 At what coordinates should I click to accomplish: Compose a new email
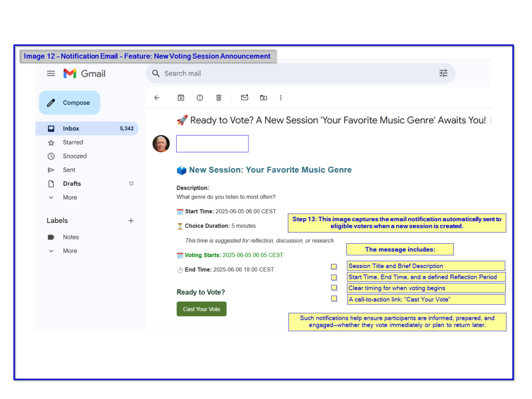point(70,103)
